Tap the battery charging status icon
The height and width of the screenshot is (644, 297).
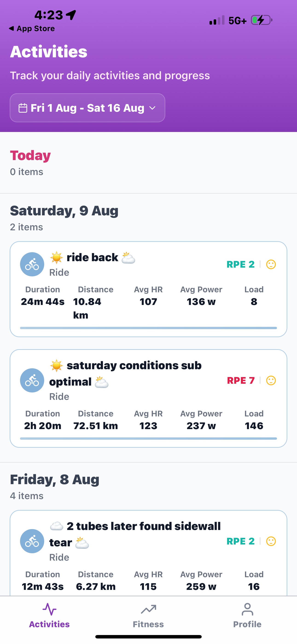(x=262, y=20)
